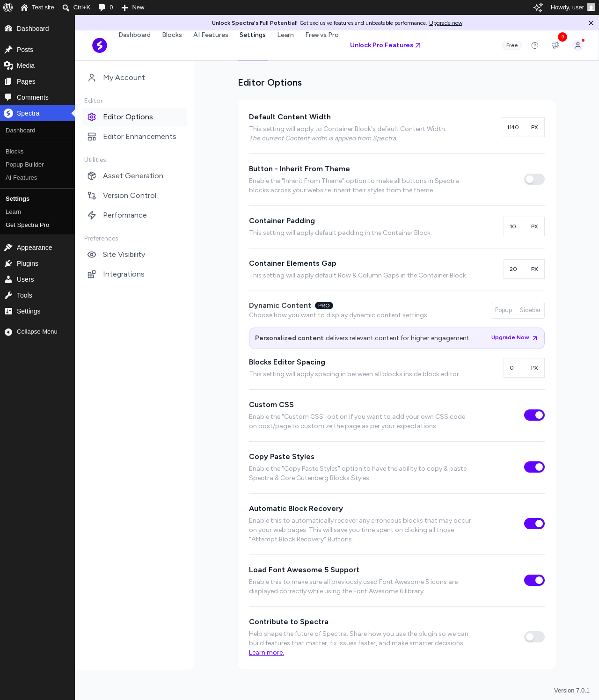Open Tools in WordPress sidebar
The height and width of the screenshot is (700, 599).
37,295
